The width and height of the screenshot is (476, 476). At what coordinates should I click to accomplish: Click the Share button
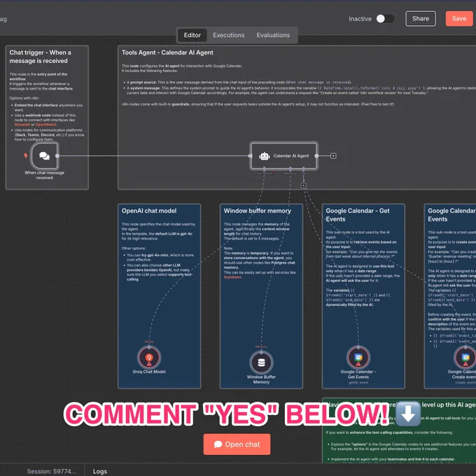pos(421,19)
